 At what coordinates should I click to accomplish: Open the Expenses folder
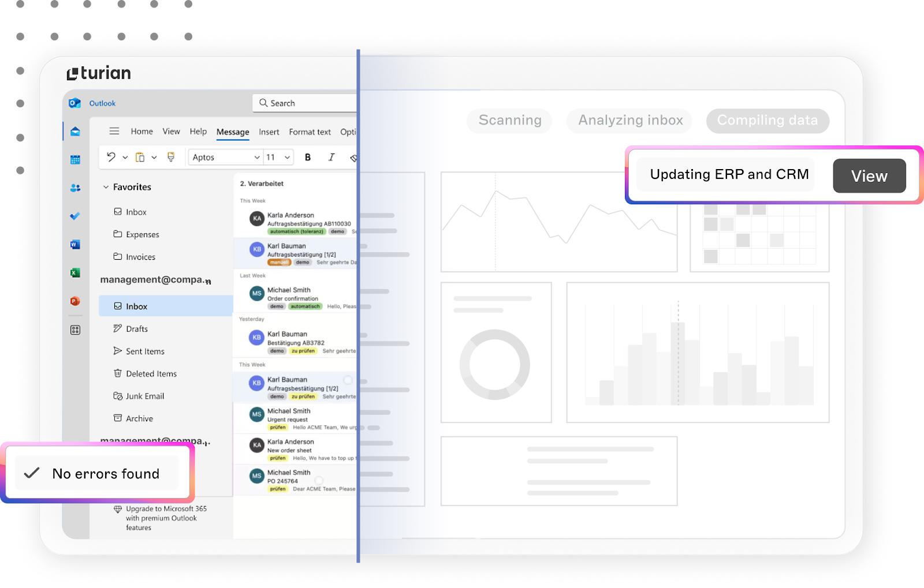pos(136,234)
